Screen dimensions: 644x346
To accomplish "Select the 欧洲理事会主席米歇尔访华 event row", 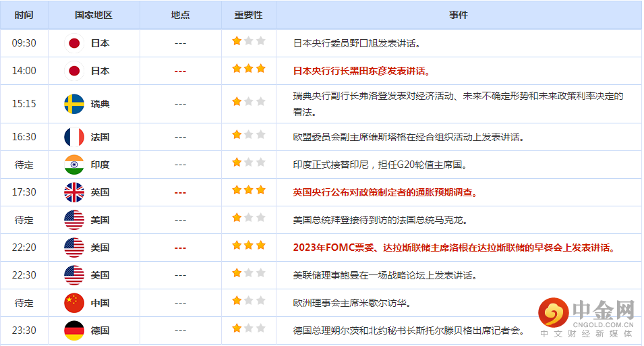I will click(352, 303).
